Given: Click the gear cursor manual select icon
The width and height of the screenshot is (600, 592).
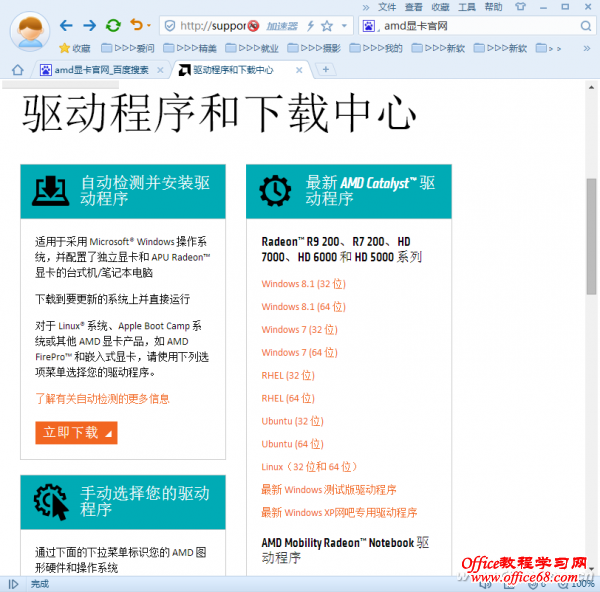Looking at the screenshot, I should coord(51,502).
